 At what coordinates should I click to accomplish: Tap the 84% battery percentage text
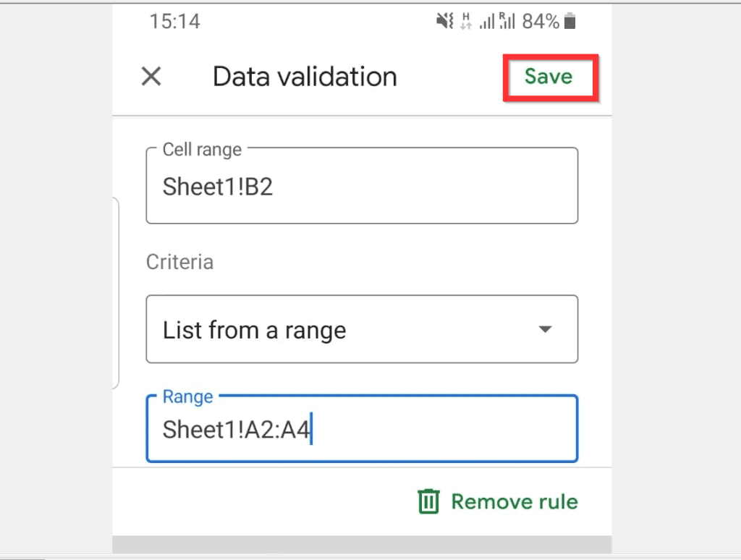[x=541, y=21]
